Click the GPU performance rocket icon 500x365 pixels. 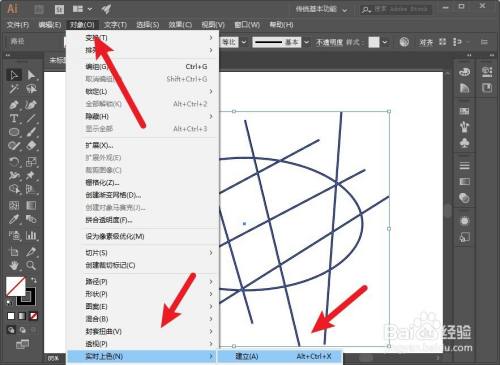(106, 9)
